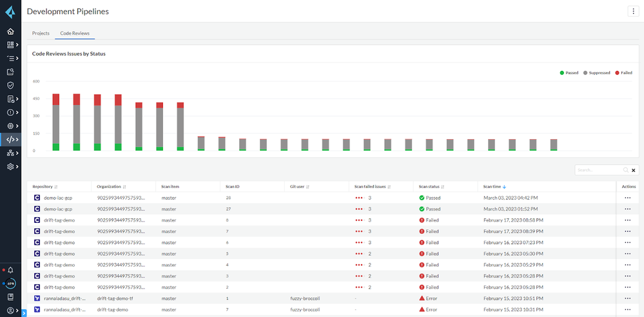Switch to the Projects tab
644x317 pixels.
[x=41, y=33]
